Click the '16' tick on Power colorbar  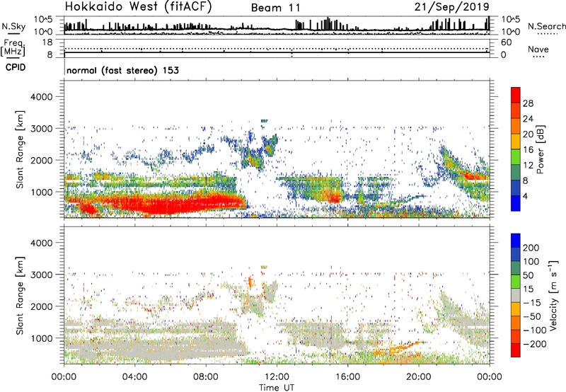pyautogui.click(x=528, y=150)
